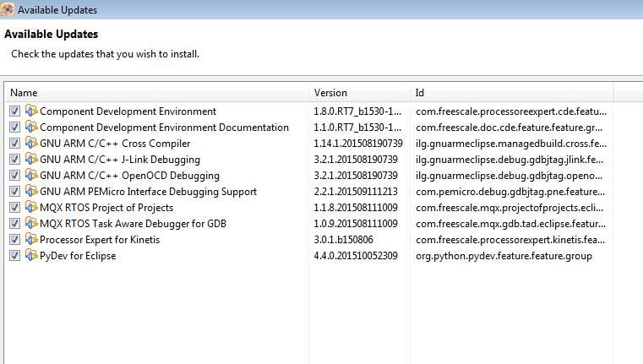Uncheck the PyDev for Eclipse checkbox
The width and height of the screenshot is (643, 364).
coord(14,256)
